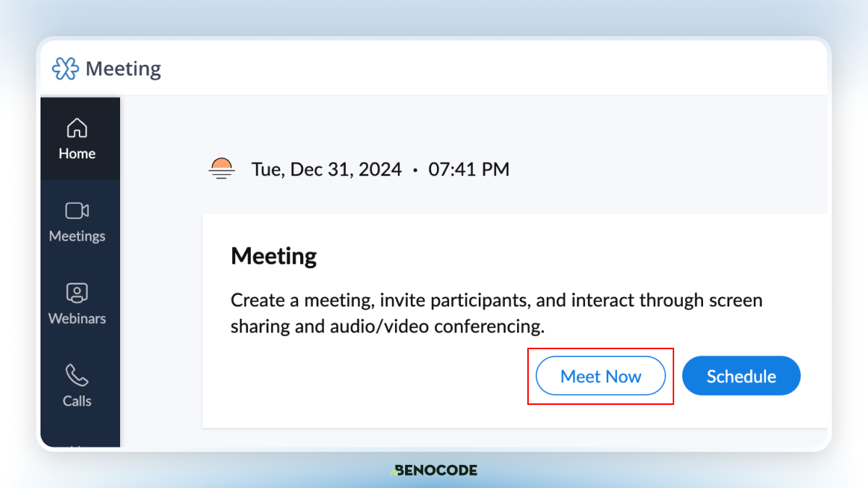Click the partially visible icon below Calls
Screen dimensions: 868x488
(x=77, y=445)
